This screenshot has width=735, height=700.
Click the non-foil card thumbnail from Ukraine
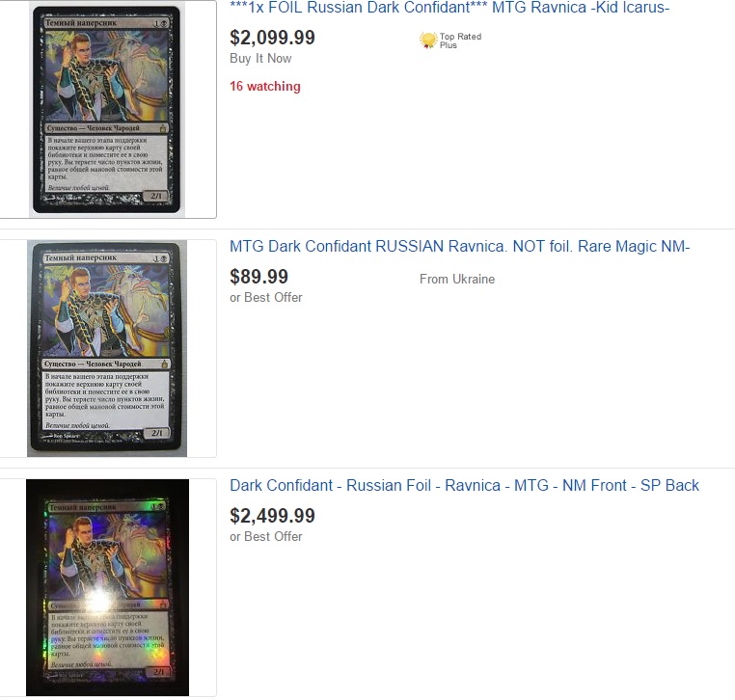coord(107,348)
